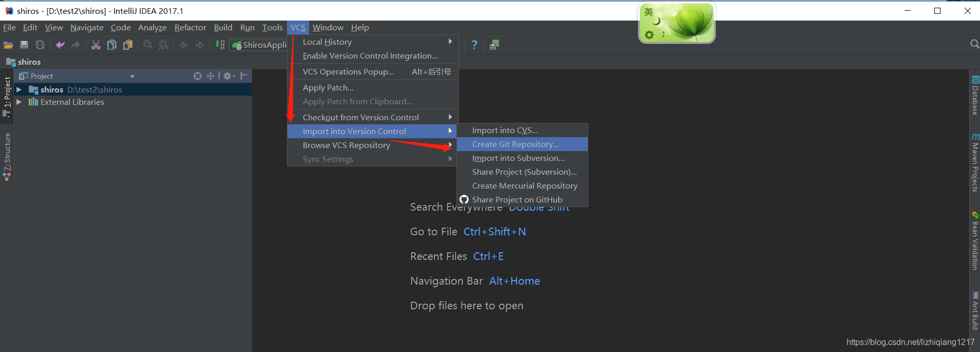Select Share Project (Subversion) option
This screenshot has height=352, width=980.
[522, 172]
